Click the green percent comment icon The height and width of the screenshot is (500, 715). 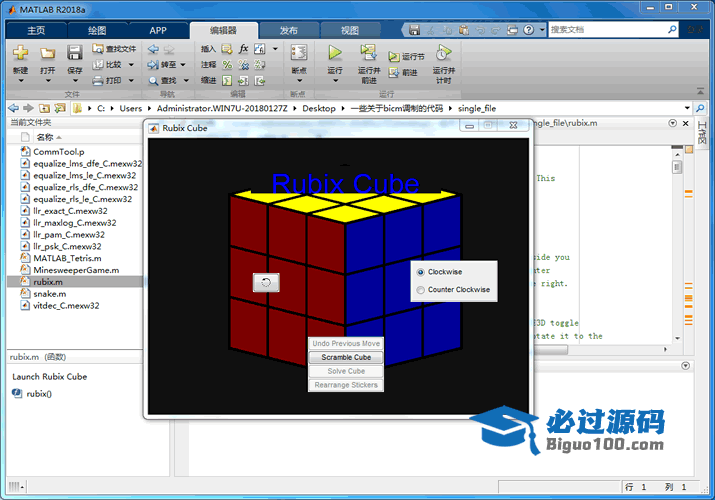227,65
